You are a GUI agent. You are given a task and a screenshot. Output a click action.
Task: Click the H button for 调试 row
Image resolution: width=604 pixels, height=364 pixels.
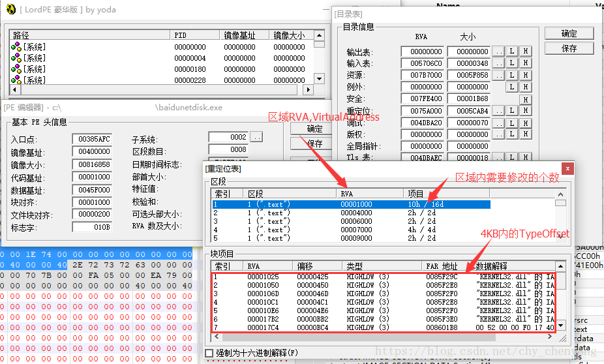pyautogui.click(x=526, y=123)
